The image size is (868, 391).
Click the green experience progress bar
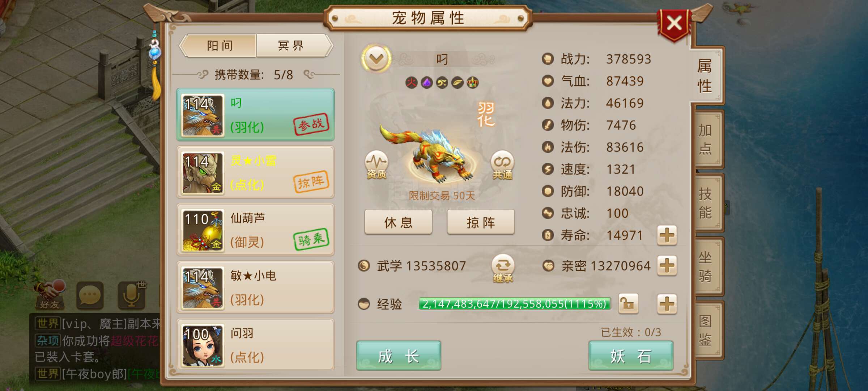coord(514,304)
